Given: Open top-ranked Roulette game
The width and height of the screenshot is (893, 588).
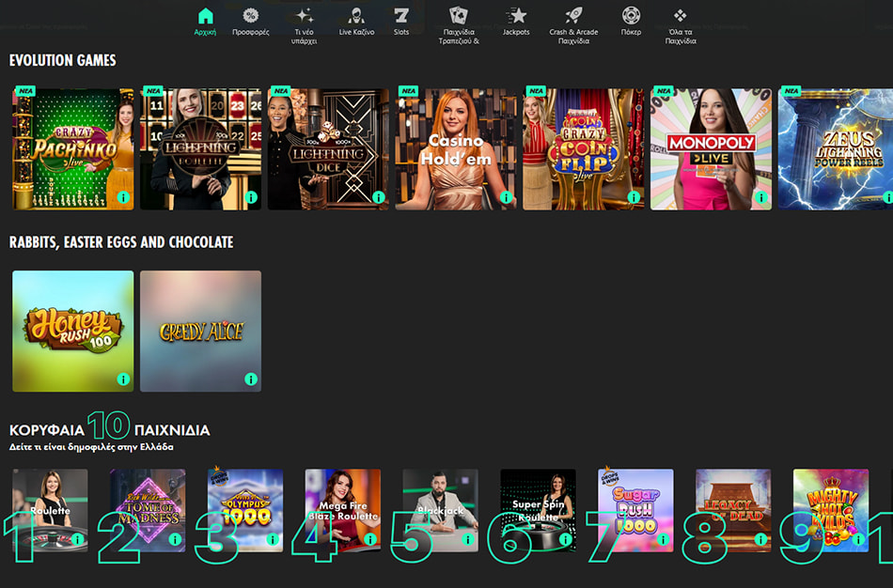Looking at the screenshot, I should point(50,510).
